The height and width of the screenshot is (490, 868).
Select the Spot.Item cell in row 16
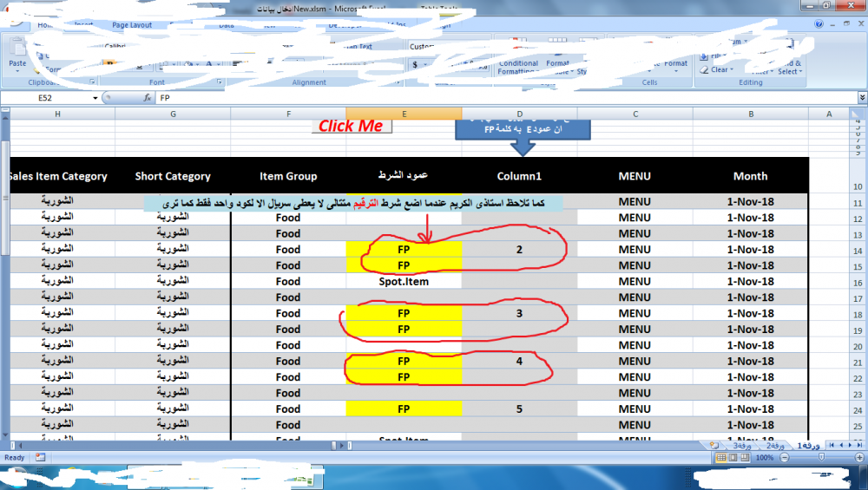tap(404, 282)
